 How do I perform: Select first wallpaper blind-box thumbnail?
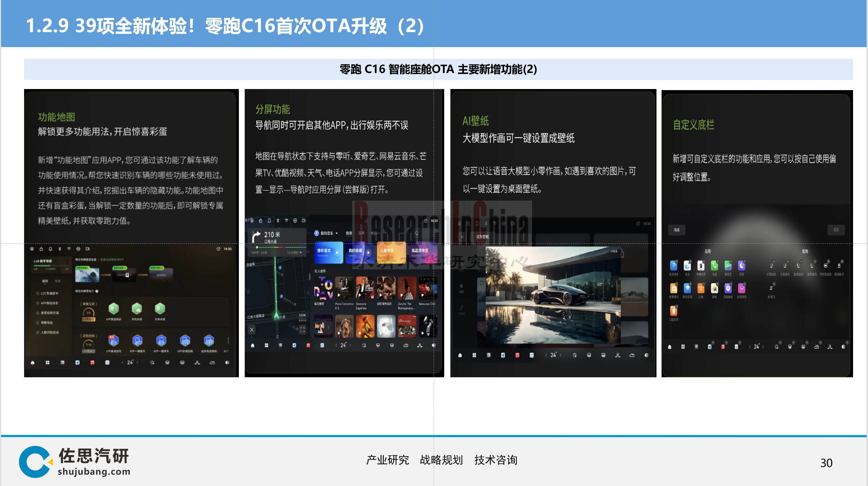[87, 274]
